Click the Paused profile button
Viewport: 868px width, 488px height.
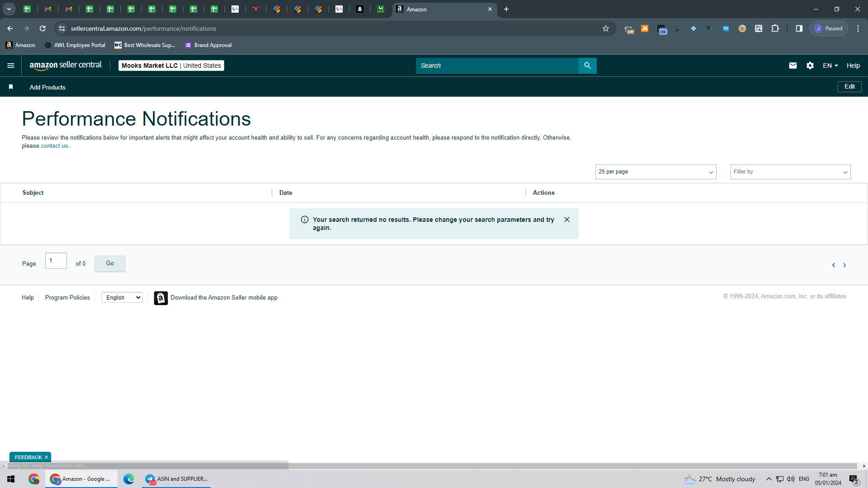click(829, 28)
